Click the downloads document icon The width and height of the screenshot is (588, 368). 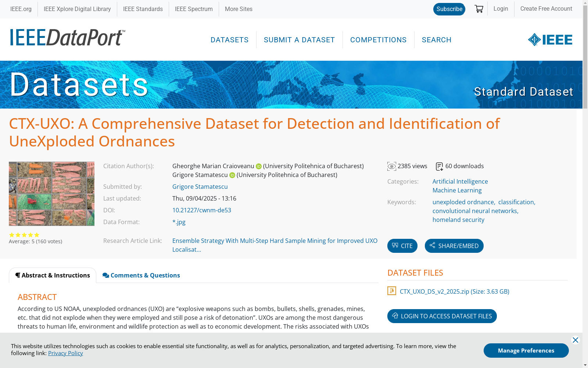(x=440, y=167)
